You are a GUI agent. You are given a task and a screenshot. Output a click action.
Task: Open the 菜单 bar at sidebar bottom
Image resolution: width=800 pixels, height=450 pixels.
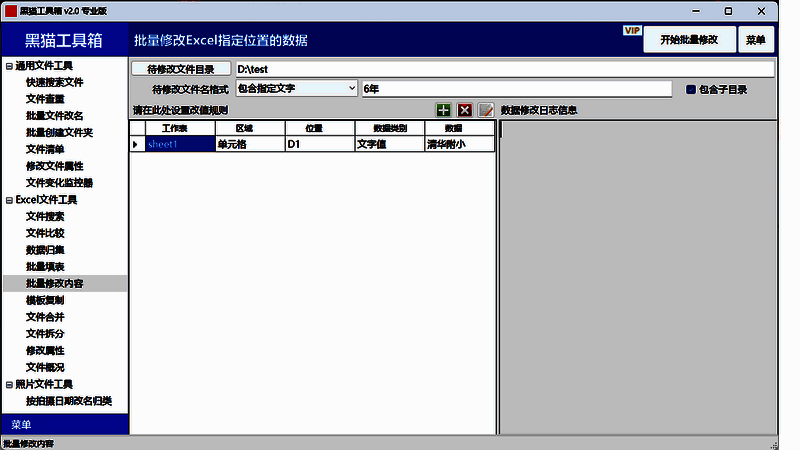[65, 424]
